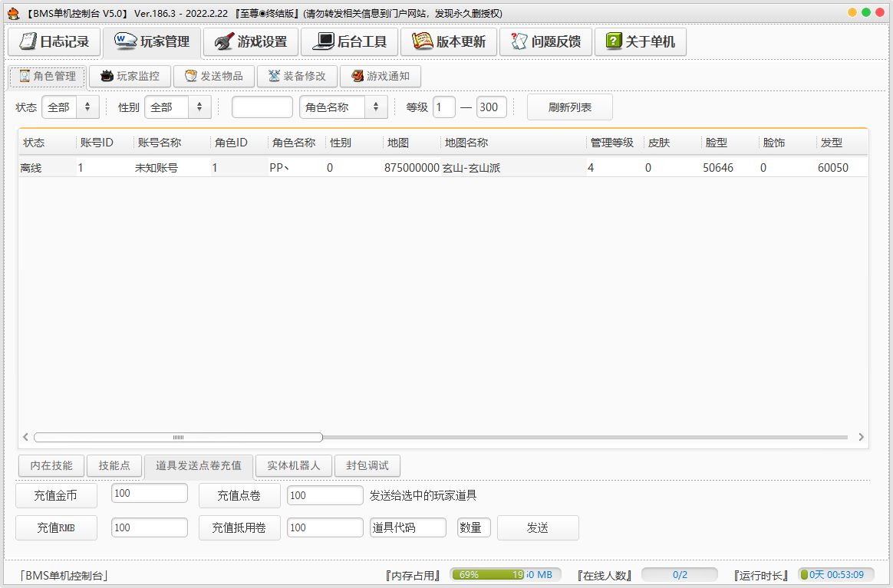Open the 性别 gender filter dropdown

click(177, 107)
